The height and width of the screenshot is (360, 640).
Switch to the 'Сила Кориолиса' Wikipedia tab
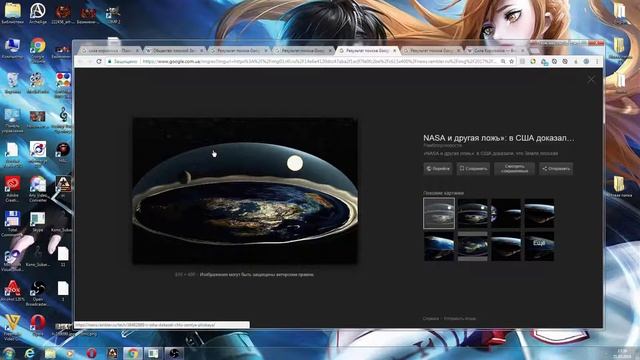[495, 50]
